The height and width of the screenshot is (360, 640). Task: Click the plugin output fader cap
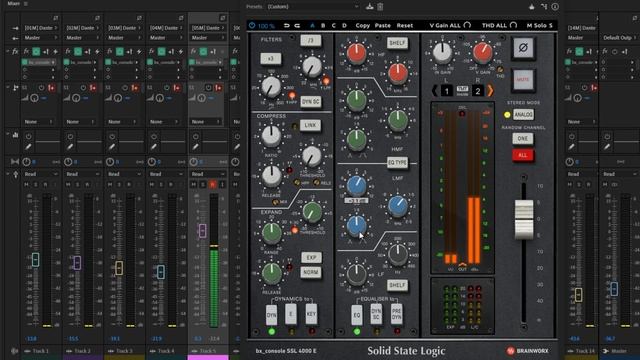(x=524, y=219)
